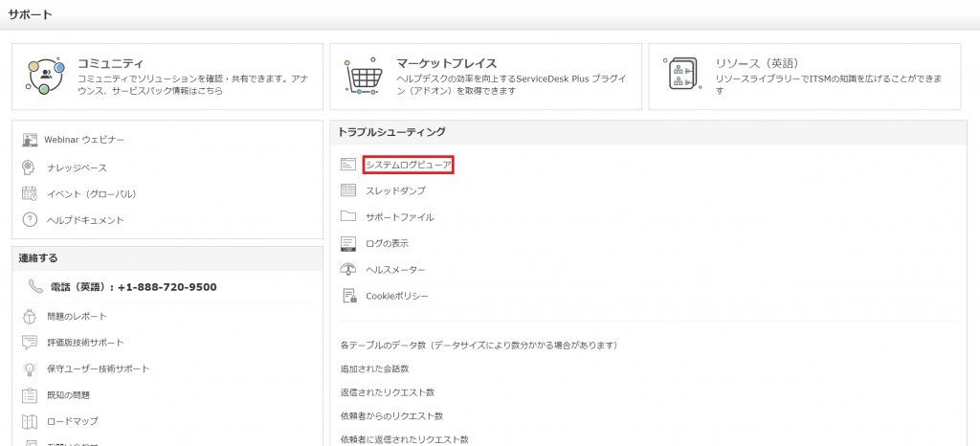980x446 pixels.
Task: Click the map icon for ロードマップ
Action: pyautogui.click(x=30, y=421)
